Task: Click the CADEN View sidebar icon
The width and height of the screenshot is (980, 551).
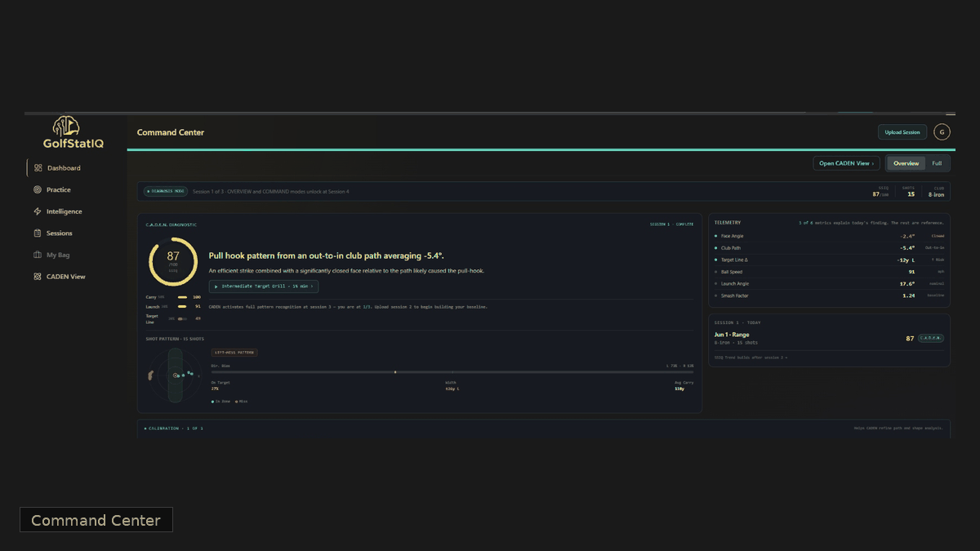Action: point(38,277)
